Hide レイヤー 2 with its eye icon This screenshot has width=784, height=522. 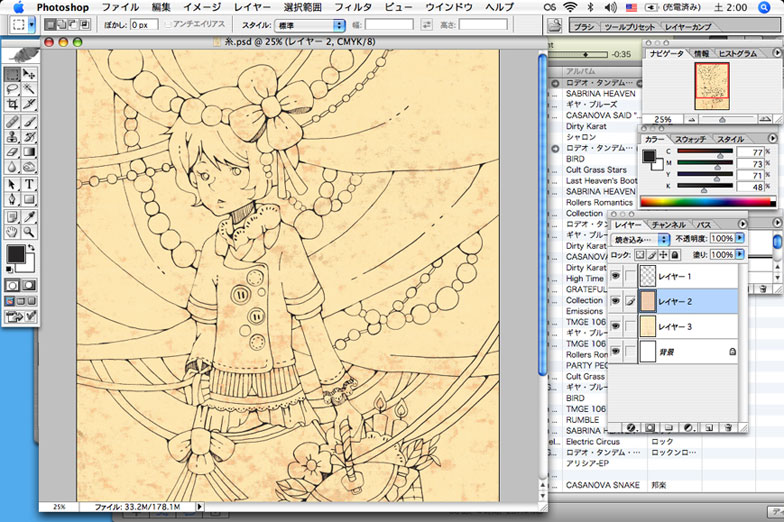[x=616, y=301]
